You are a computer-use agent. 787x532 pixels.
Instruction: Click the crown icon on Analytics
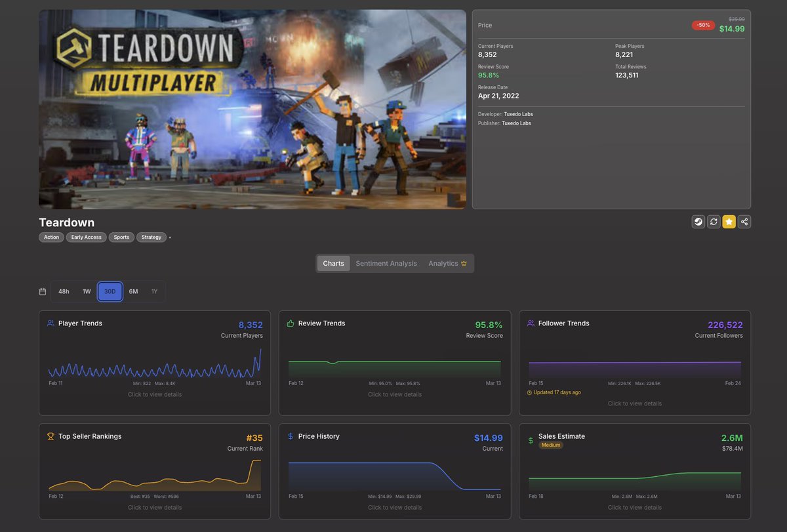(x=464, y=264)
